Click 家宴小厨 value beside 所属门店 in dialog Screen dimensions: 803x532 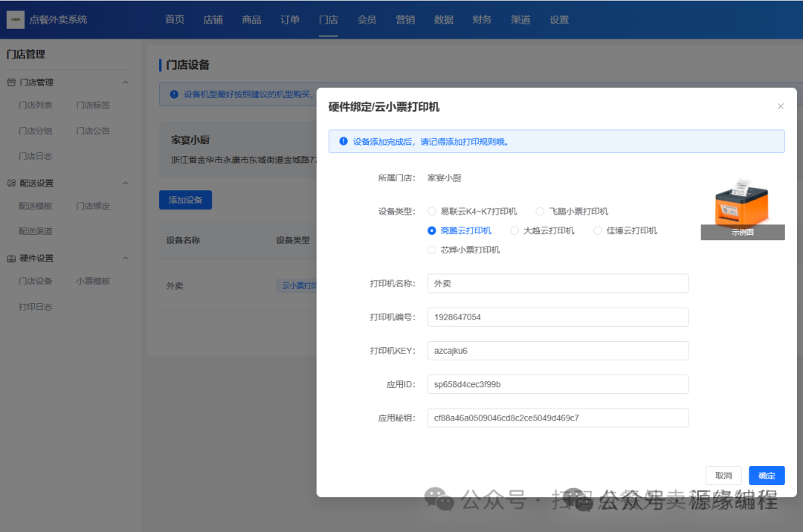(445, 178)
